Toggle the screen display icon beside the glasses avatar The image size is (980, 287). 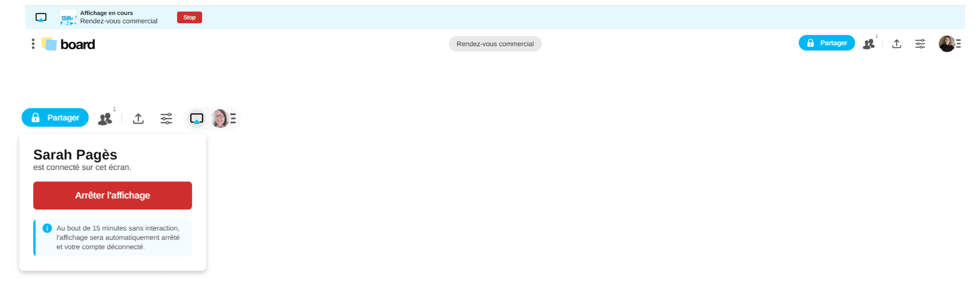[x=196, y=119]
